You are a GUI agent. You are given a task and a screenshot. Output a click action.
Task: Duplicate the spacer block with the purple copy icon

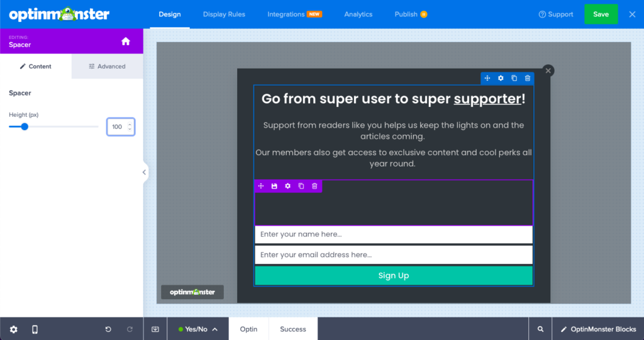tap(301, 187)
